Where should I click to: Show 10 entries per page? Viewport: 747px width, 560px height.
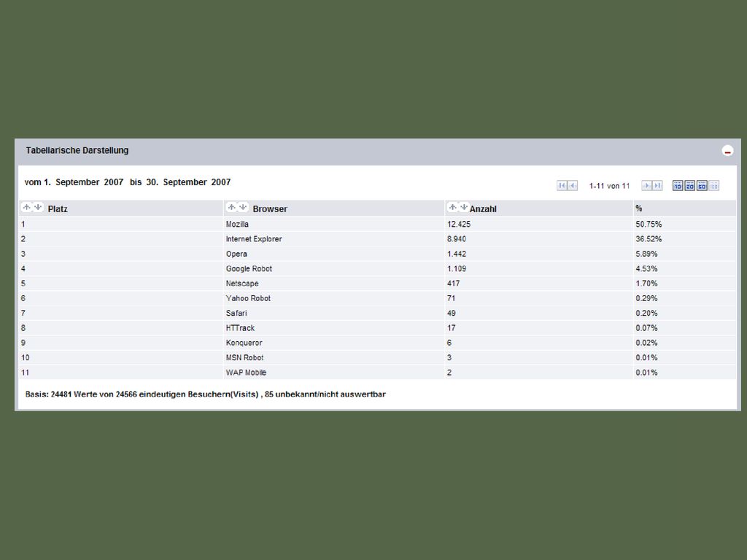(x=678, y=186)
